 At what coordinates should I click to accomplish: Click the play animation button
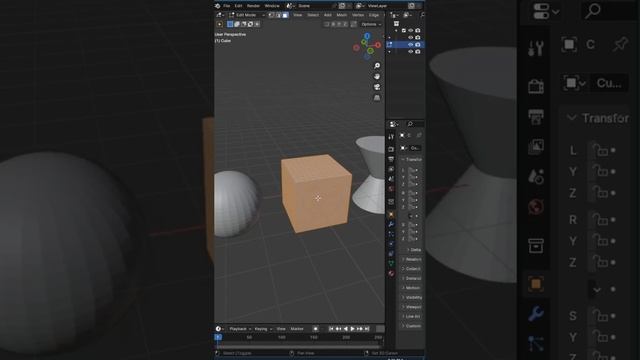click(353, 329)
